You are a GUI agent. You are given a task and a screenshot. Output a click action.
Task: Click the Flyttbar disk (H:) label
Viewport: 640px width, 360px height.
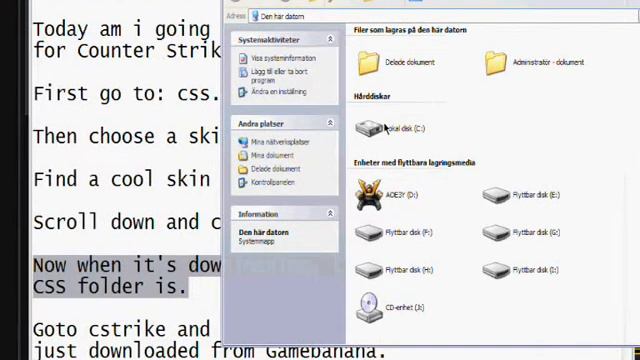[x=409, y=270]
